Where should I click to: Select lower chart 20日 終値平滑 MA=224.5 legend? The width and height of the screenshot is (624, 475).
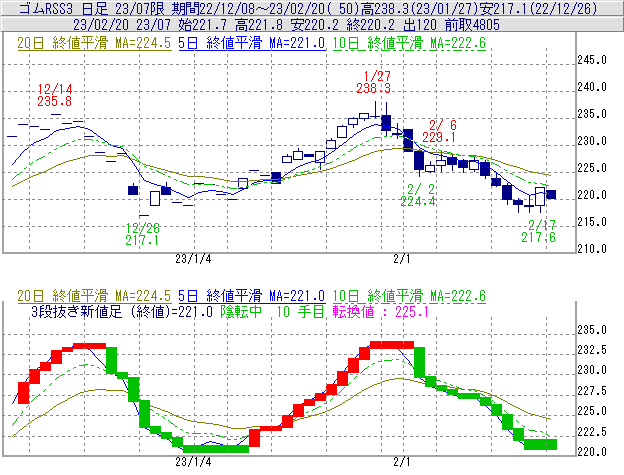94,296
